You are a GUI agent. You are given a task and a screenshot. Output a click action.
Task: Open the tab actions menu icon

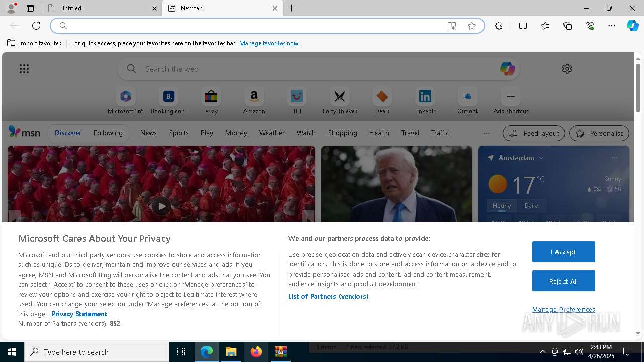30,8
